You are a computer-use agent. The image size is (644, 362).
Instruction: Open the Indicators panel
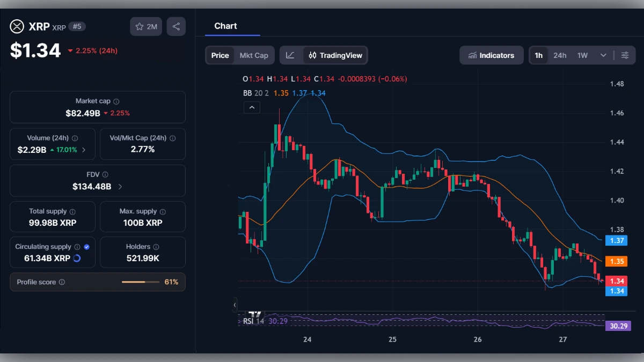pyautogui.click(x=491, y=55)
